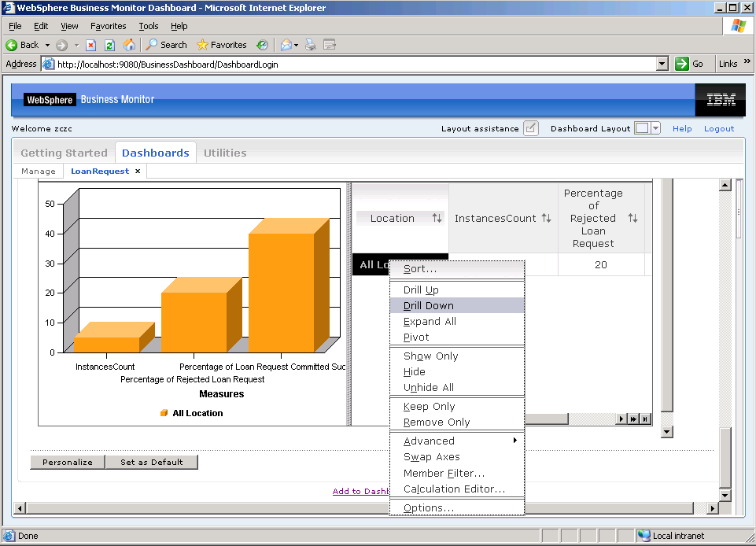Open the Forward button history dropdown arrow
756x546 pixels.
tap(76, 46)
